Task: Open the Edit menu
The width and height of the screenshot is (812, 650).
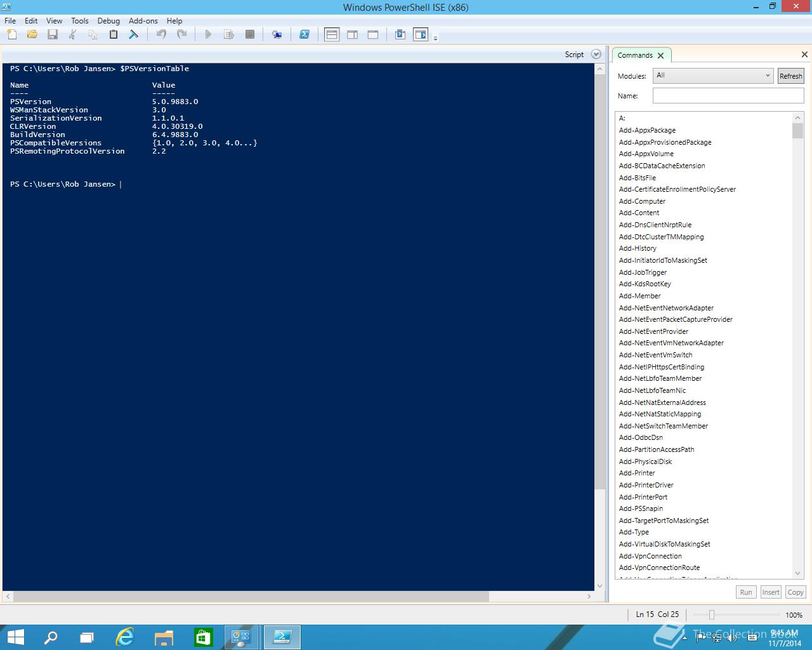Action: [x=31, y=21]
